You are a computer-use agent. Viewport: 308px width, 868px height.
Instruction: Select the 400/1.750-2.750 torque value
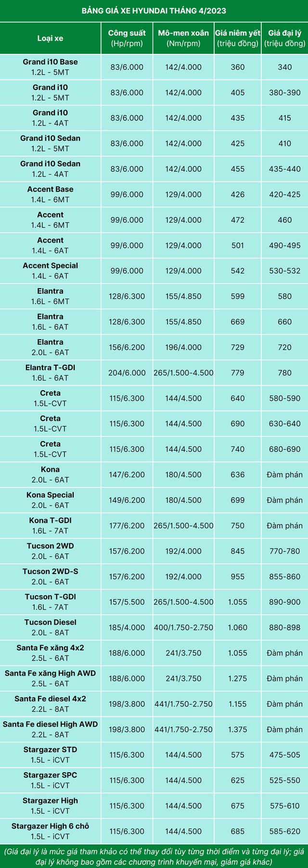(x=183, y=627)
